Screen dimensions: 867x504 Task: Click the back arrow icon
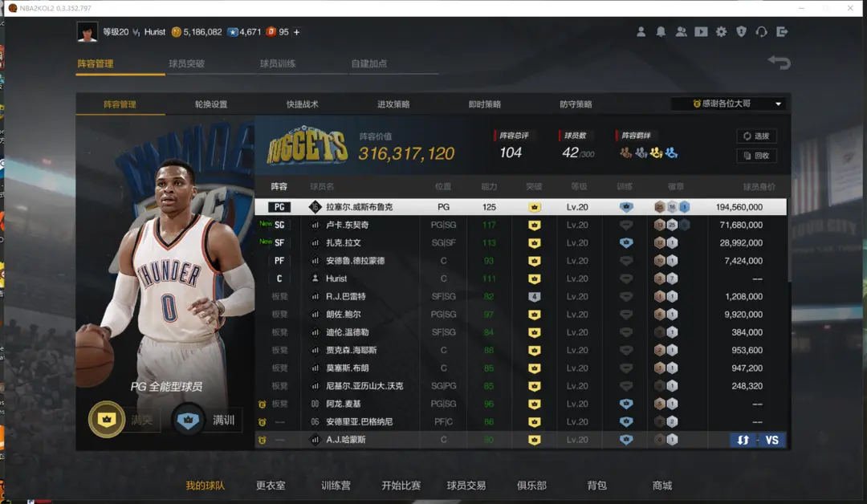tap(779, 63)
